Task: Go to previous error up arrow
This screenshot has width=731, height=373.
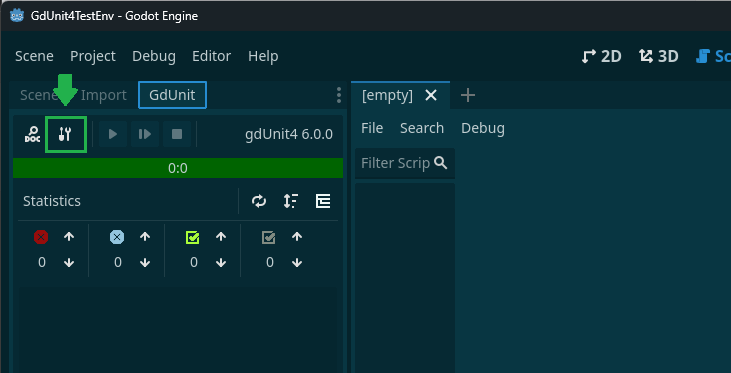Action: point(69,237)
